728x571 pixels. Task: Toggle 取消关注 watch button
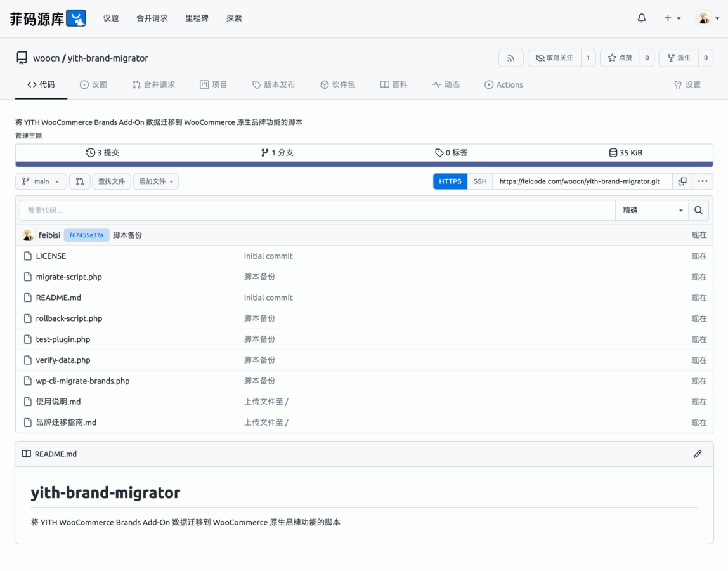(554, 58)
